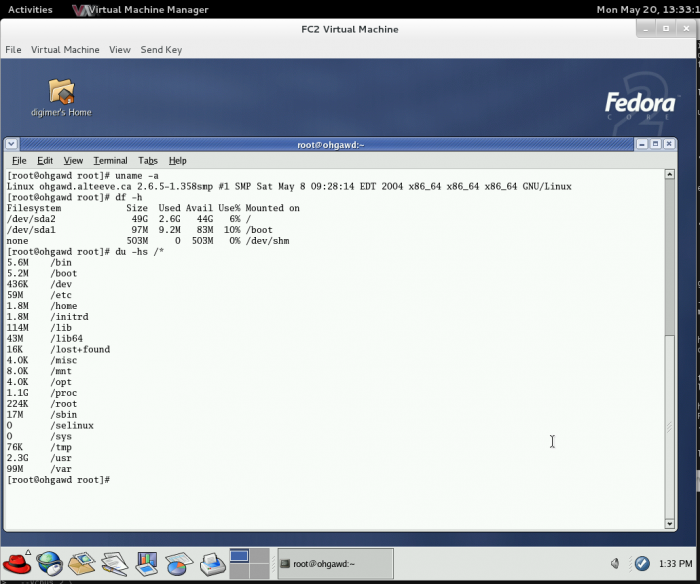This screenshot has width=700, height=584.
Task: Launch the web browser globe icon
Action: point(48,563)
